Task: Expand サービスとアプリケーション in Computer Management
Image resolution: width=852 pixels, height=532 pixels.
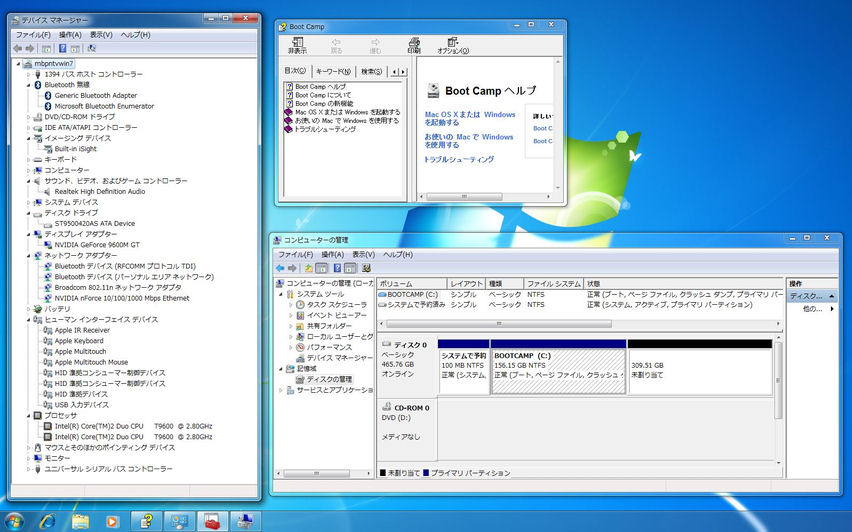Action: (x=281, y=390)
